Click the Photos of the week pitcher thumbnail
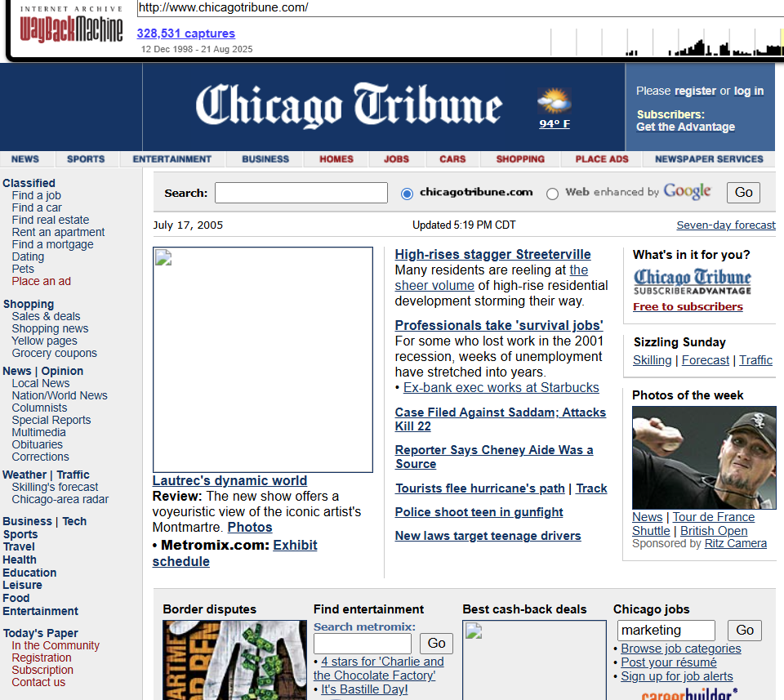Screen dimensions: 784x700 [704, 457]
